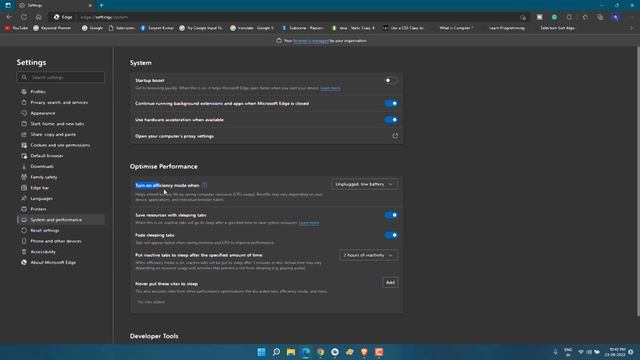
Task: Click the info icon beside efficiency mode
Action: click(204, 185)
